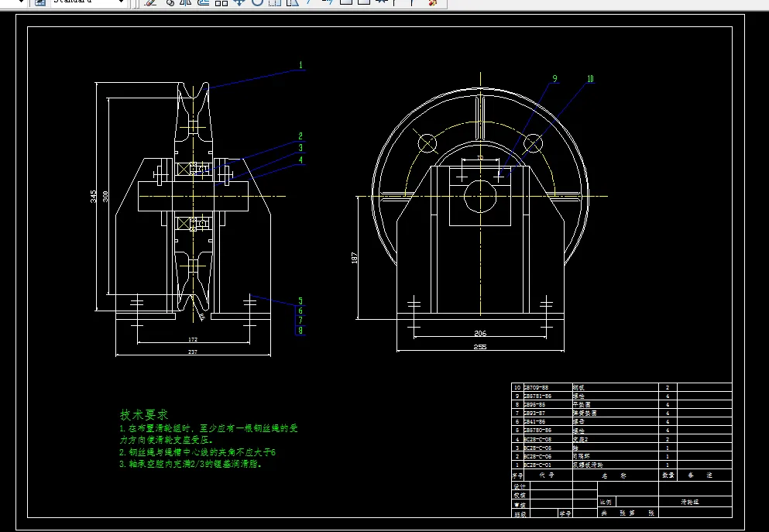769x532 pixels.
Task: Select the 172 horizontal dimension text
Action: click(x=193, y=339)
